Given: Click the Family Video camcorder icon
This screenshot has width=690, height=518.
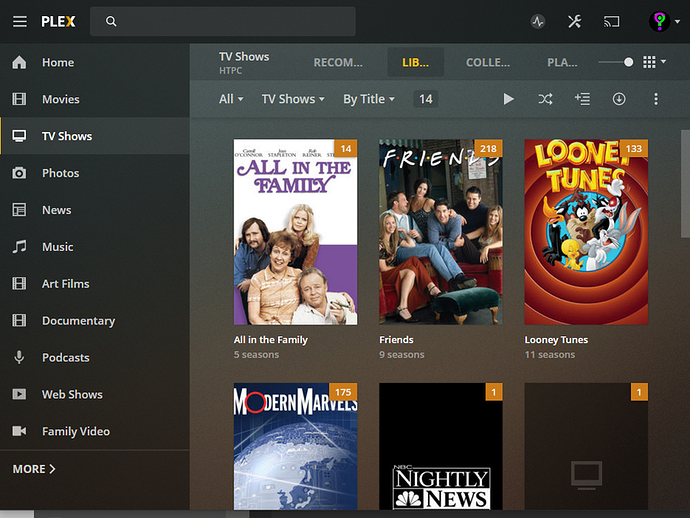Looking at the screenshot, I should [x=19, y=431].
